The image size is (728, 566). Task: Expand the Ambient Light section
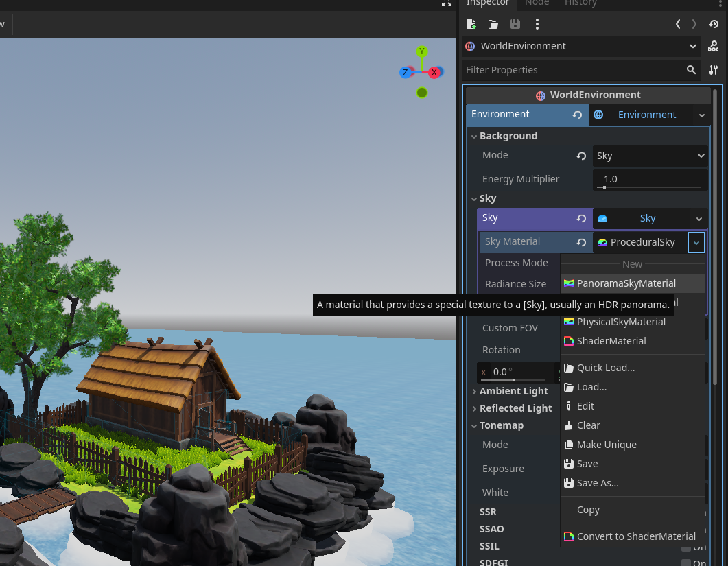tap(513, 391)
